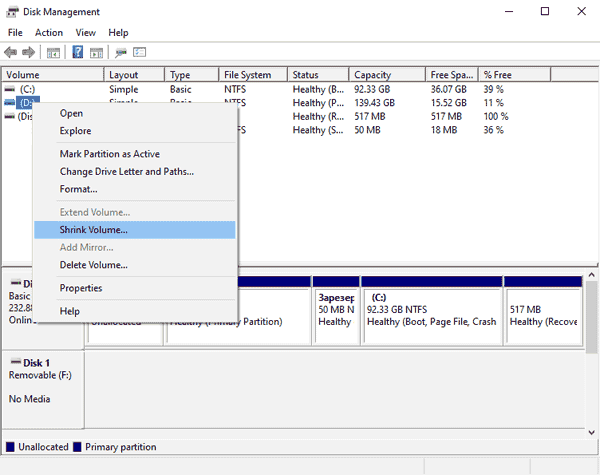Screen dimensions: 600x475
Task: Sort by the Volume column header
Action: pos(53,75)
